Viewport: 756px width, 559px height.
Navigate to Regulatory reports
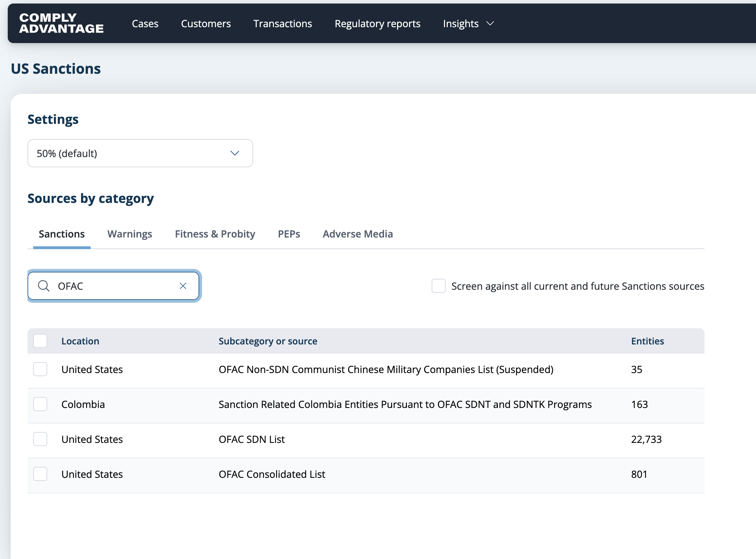pos(378,24)
